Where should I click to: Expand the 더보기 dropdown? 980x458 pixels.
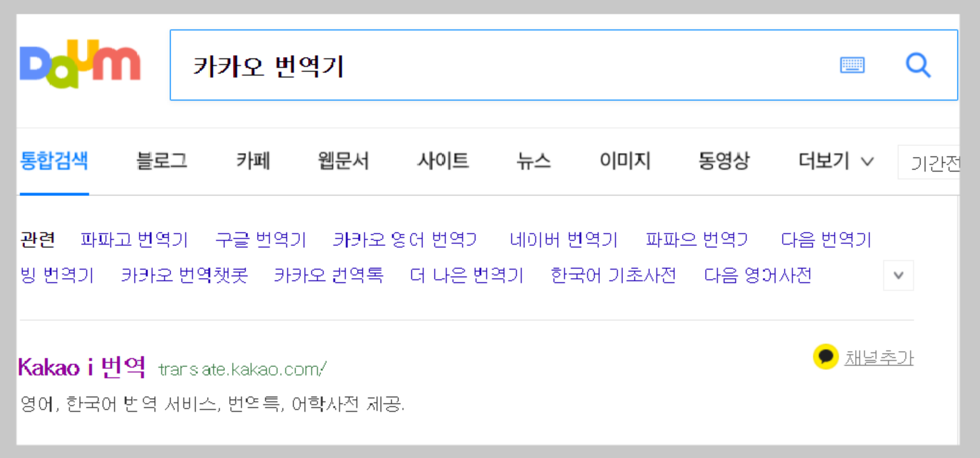pyautogui.click(x=836, y=161)
